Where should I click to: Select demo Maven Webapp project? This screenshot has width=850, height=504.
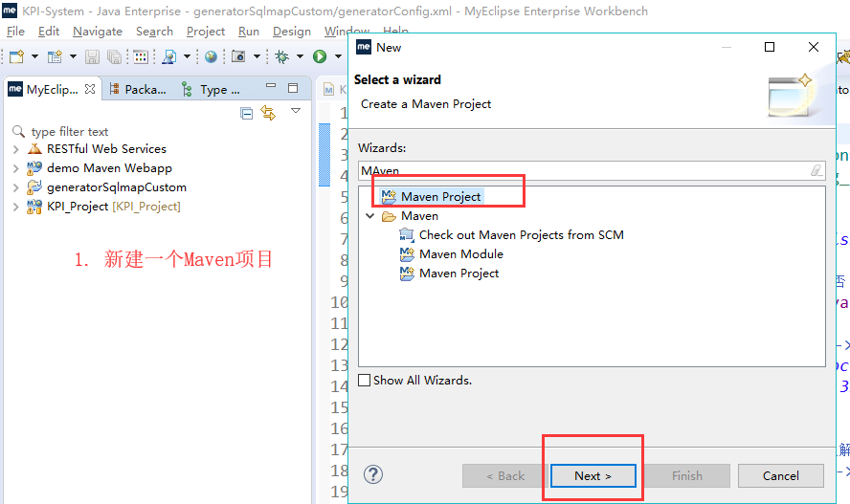click(109, 167)
